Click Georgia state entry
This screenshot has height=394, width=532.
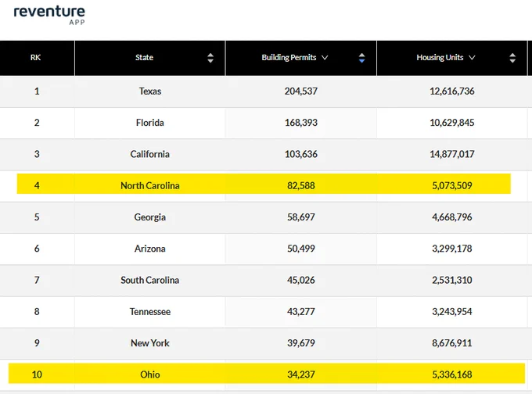150,217
